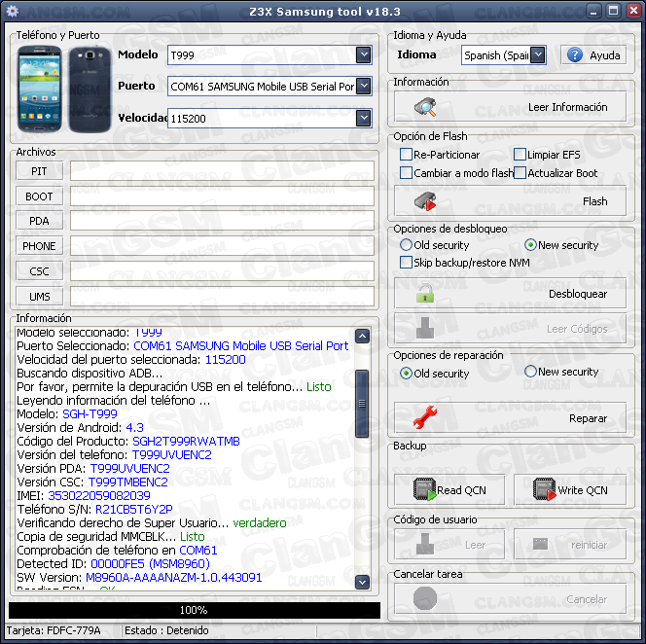
Task: Click the magnifier icon on Leer Información
Action: 425,108
